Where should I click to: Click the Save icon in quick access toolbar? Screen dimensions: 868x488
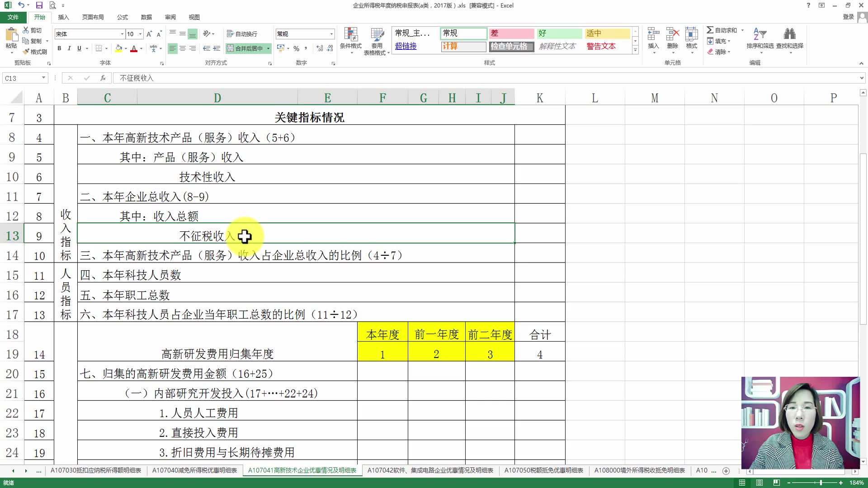tap(39, 5)
